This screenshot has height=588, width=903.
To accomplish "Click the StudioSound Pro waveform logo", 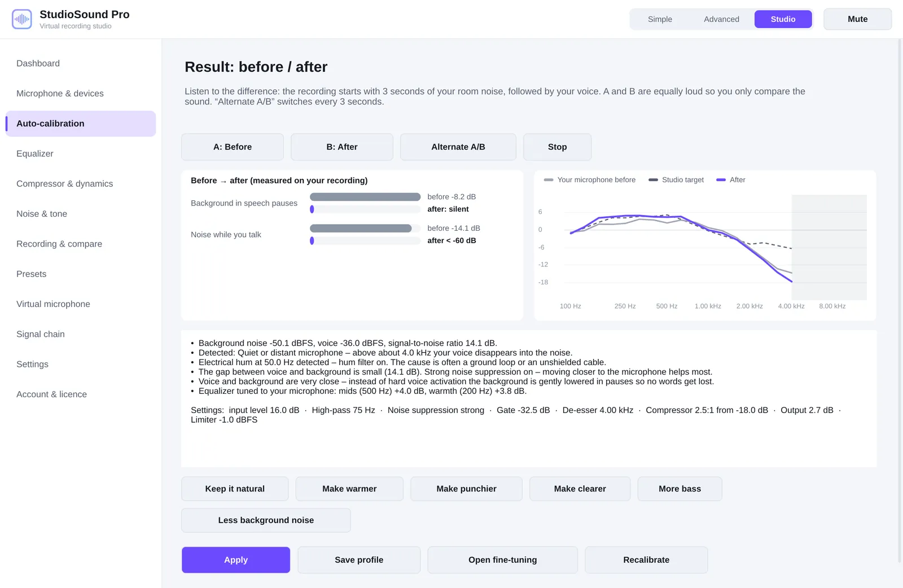I will 22,19.
